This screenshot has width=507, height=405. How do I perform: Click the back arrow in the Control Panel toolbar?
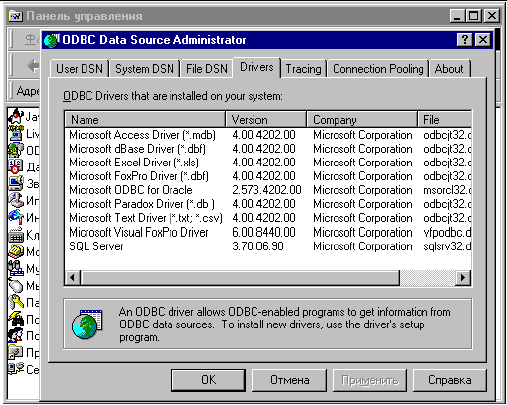33,66
